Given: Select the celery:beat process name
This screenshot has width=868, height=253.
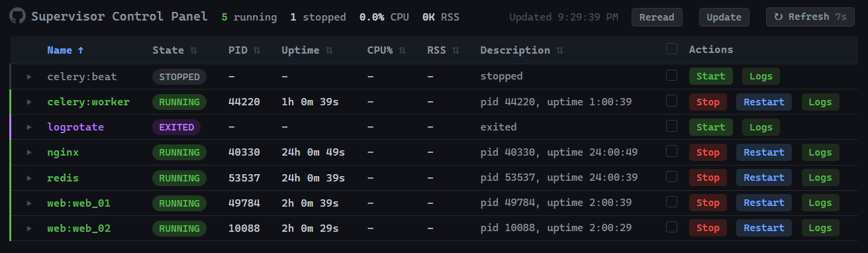Looking at the screenshot, I should click(x=82, y=77).
